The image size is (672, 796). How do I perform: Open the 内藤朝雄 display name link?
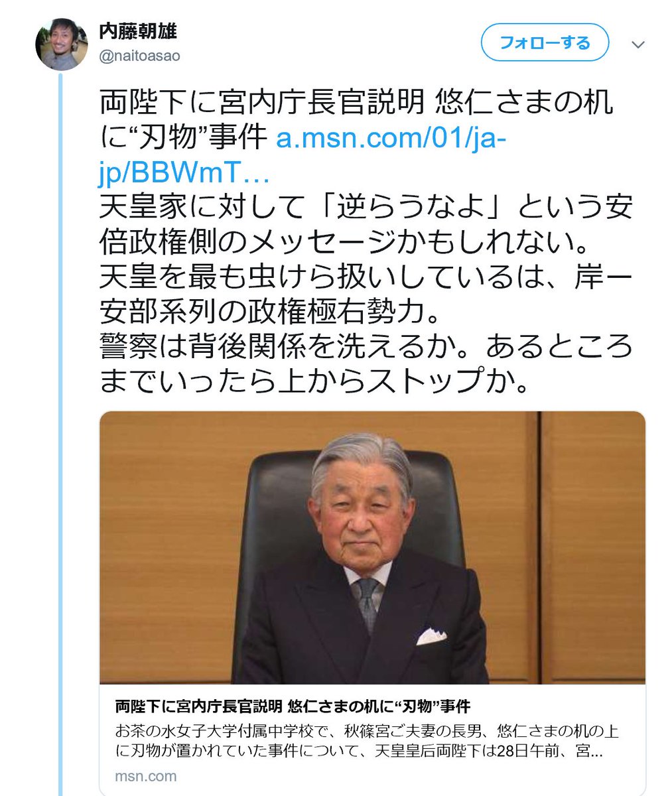tap(138, 31)
